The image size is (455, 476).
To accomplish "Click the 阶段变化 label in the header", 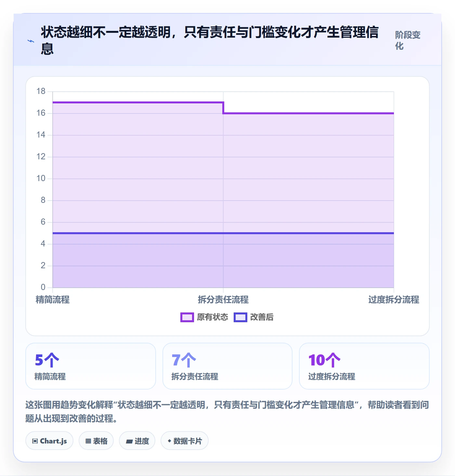I will (x=408, y=40).
